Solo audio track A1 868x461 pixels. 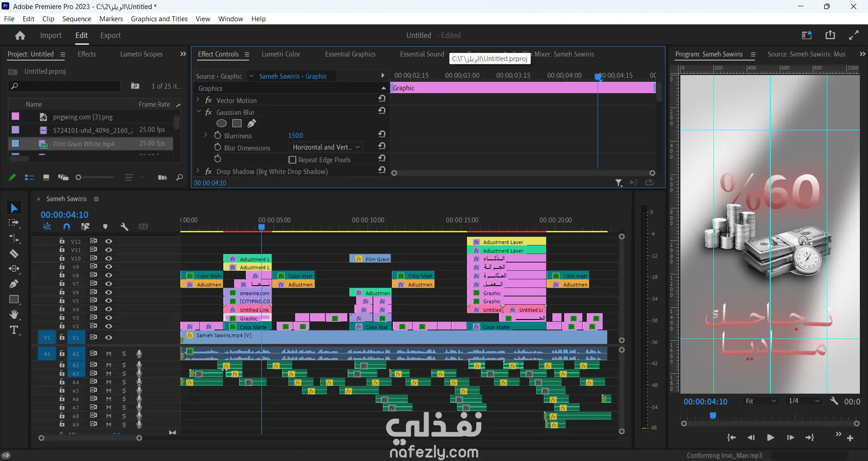coord(124,353)
